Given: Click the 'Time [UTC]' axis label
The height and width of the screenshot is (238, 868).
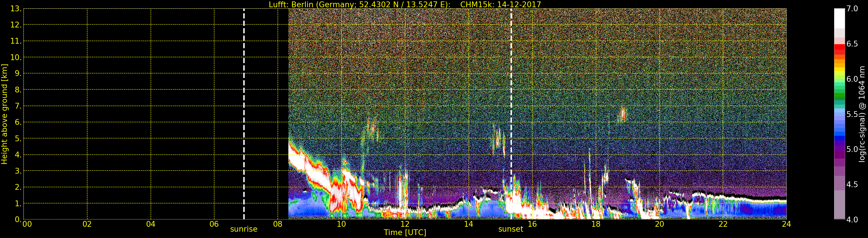Looking at the screenshot, I should pos(405,232).
